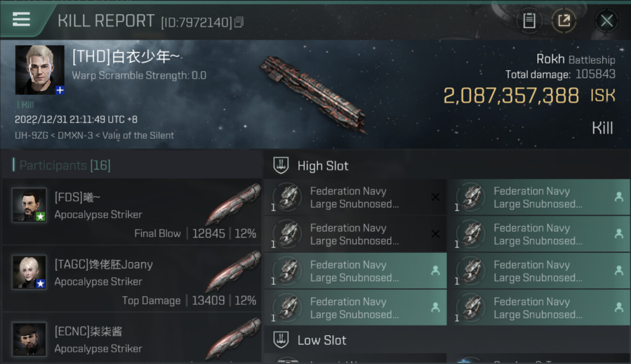
Task: Add victim pilot using plus badge
Action: pyautogui.click(x=60, y=90)
